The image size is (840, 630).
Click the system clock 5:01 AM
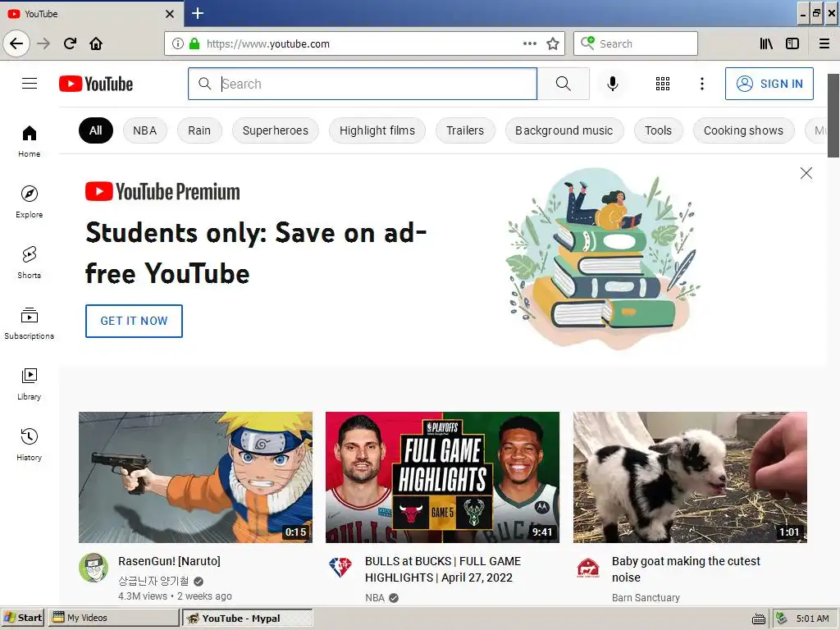812,619
